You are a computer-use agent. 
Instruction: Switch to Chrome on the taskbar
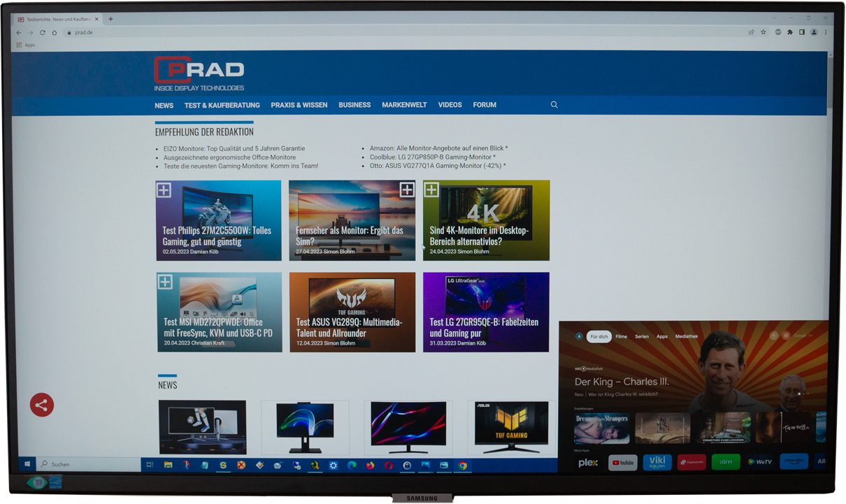coord(462,465)
